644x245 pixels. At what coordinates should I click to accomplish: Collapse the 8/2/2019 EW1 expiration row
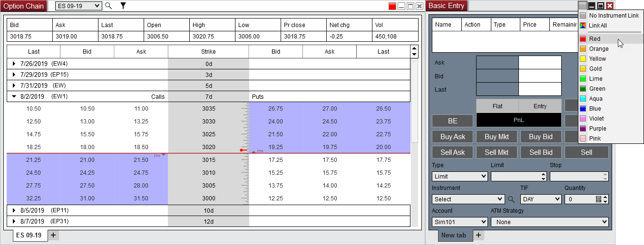[14, 96]
